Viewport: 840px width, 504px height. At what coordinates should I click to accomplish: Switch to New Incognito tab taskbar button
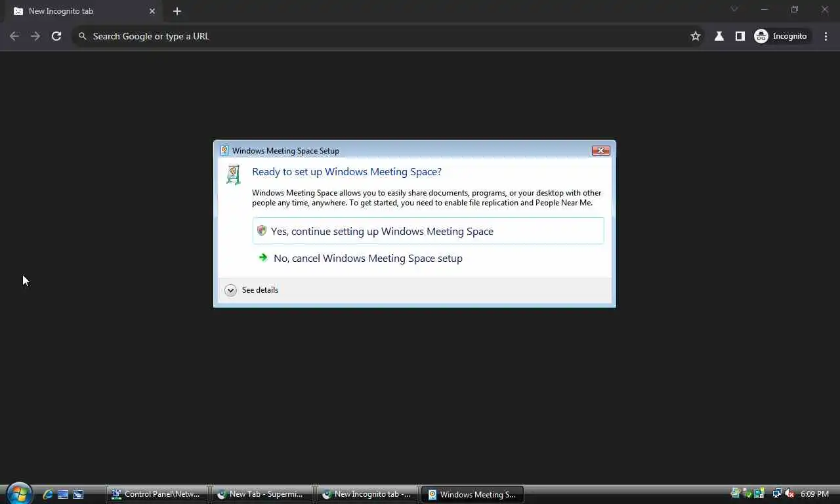pos(367,494)
